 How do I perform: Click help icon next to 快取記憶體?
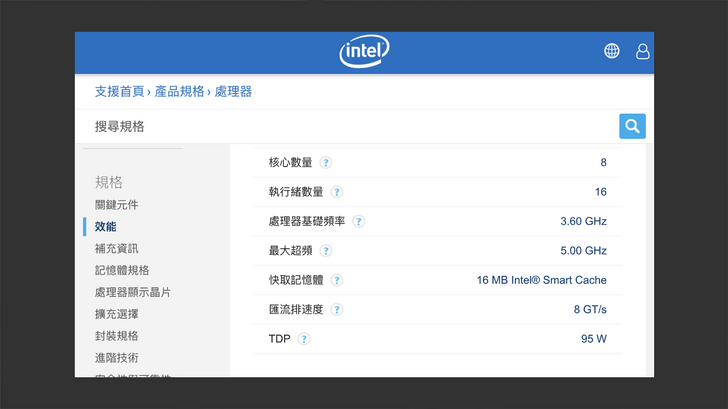pos(337,281)
